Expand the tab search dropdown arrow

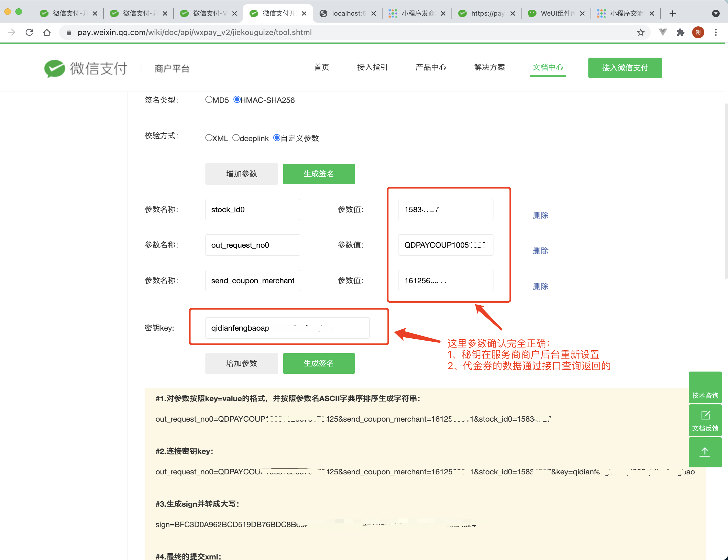(x=715, y=13)
